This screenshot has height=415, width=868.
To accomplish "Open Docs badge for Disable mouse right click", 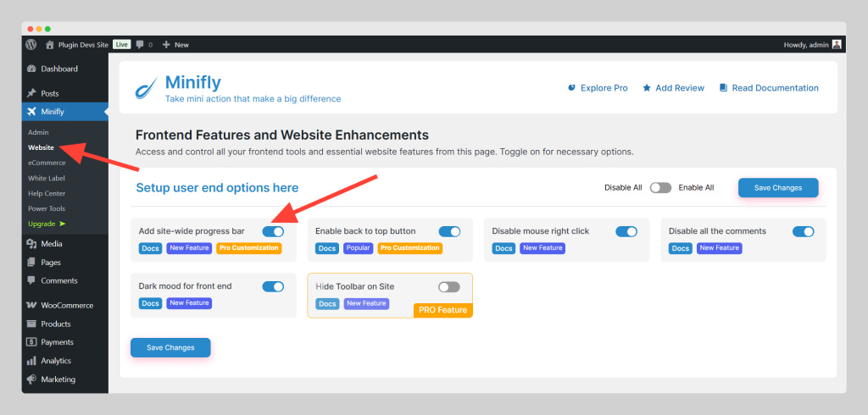I will (504, 248).
